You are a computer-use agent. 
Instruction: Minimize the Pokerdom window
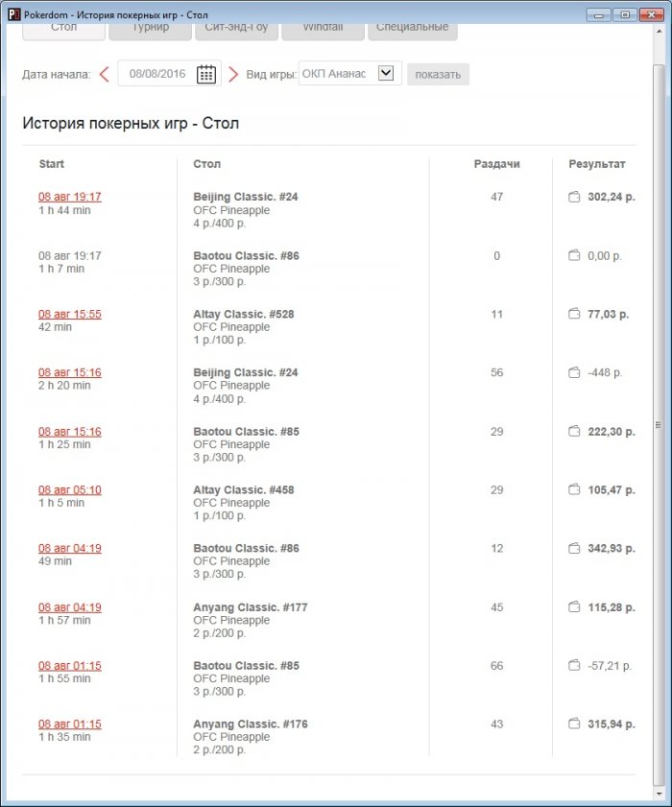click(x=598, y=15)
